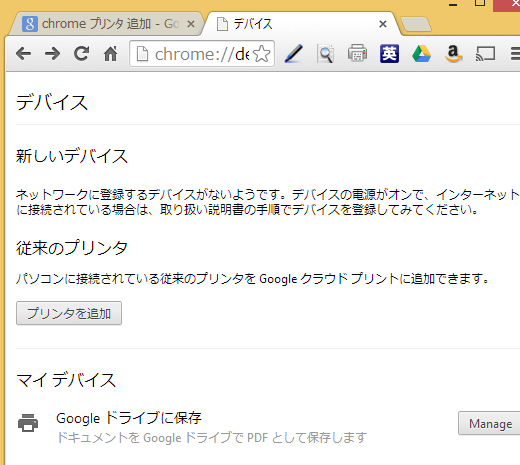520x465 pixels.
Task: Open the magnifier page search extension
Action: coord(325,54)
